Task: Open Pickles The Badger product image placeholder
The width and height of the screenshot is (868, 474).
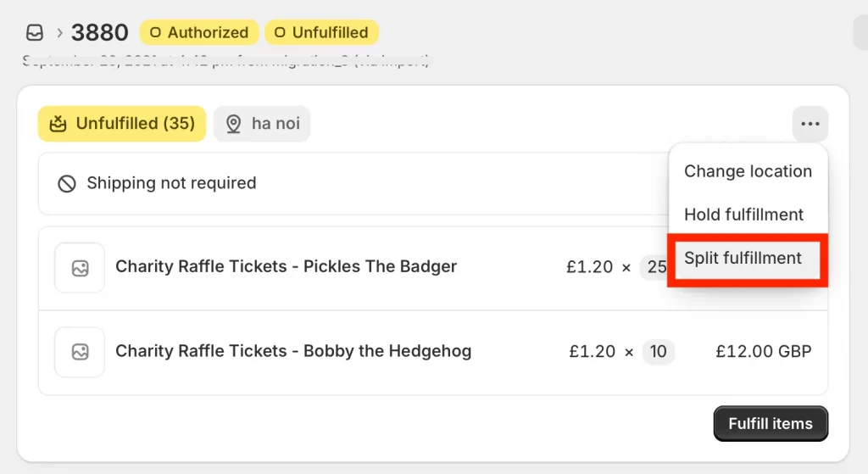Action: 80,268
